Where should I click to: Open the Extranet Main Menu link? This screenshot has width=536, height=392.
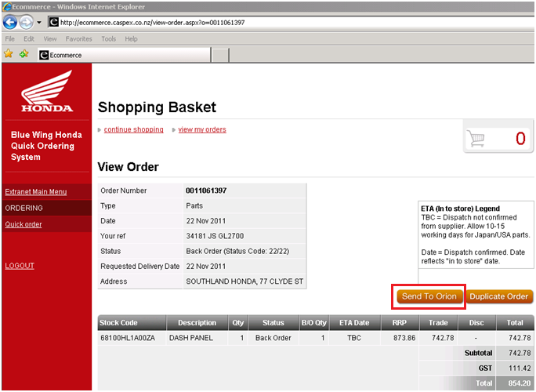pyautogui.click(x=36, y=192)
